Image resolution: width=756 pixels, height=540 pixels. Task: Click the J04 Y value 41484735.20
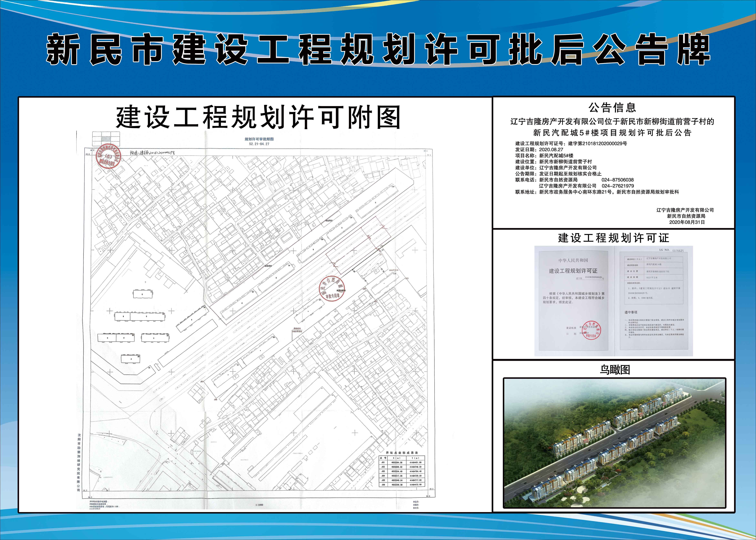[x=416, y=476]
